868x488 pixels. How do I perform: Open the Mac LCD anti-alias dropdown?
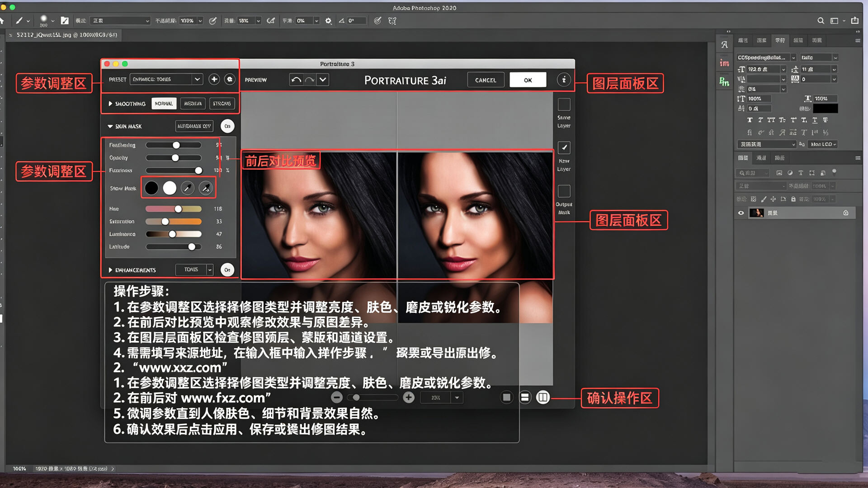tap(823, 144)
